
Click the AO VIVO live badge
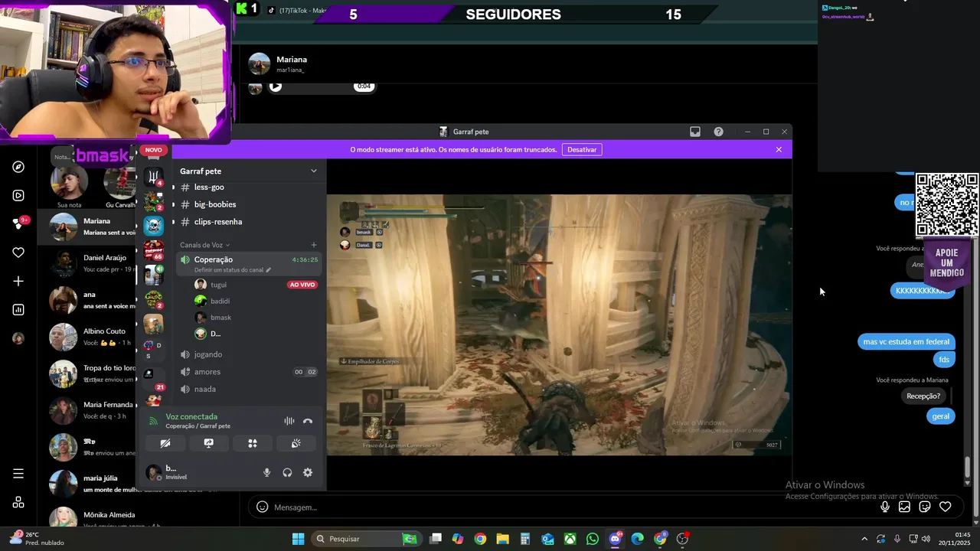pyautogui.click(x=302, y=285)
